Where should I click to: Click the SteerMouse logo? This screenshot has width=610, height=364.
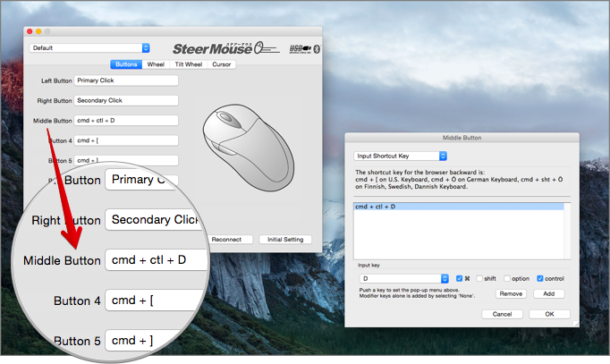226,48
